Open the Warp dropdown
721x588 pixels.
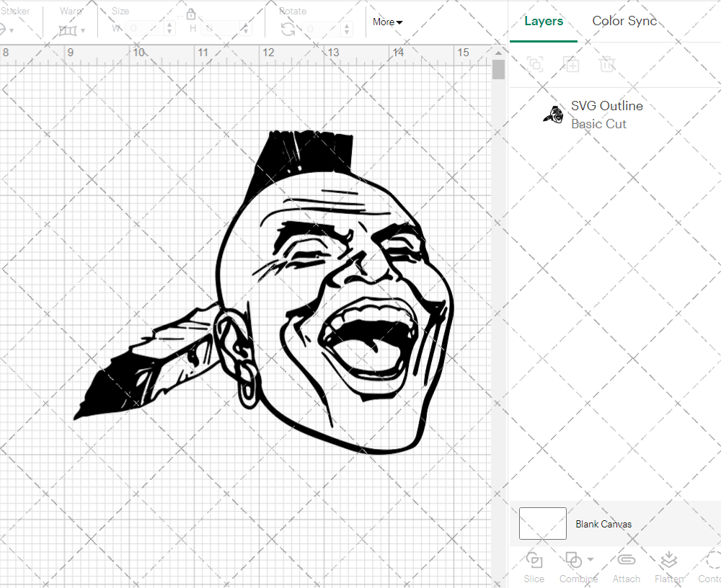pos(72,30)
